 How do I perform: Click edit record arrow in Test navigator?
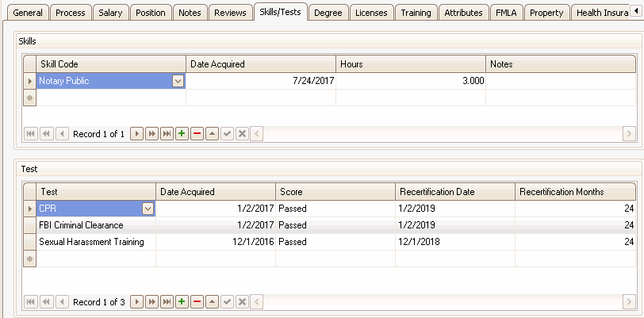click(212, 302)
